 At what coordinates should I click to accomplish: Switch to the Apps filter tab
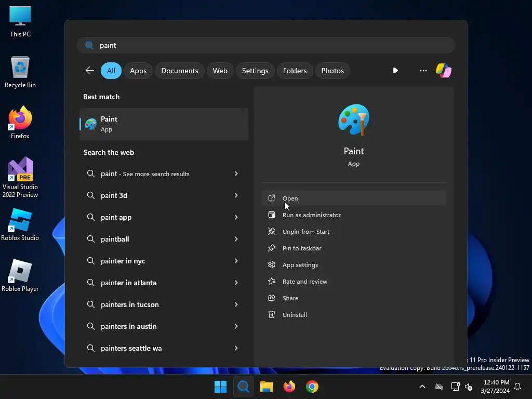pos(138,71)
